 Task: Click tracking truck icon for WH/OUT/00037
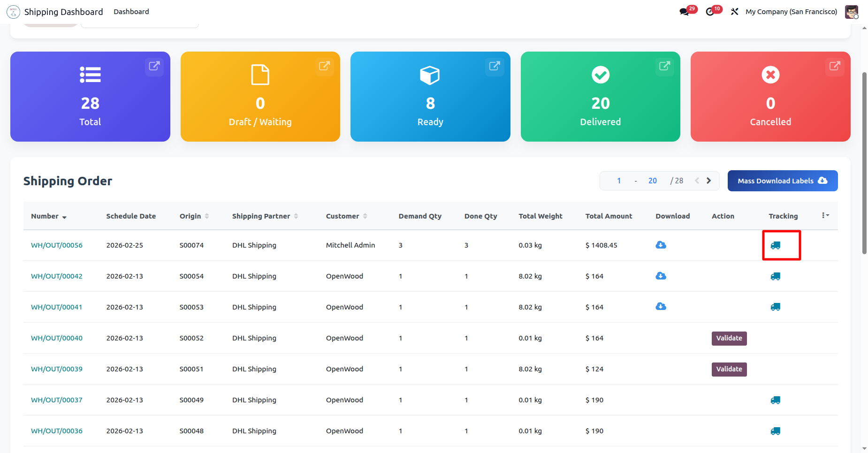[775, 400]
